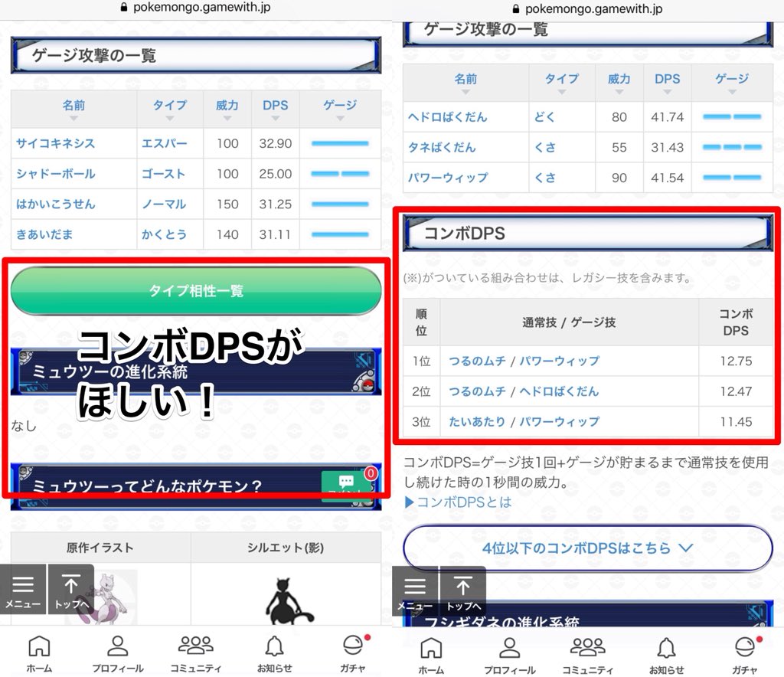784x677 pixels.
Task: Expand 4位以下のコンボDPSはこちら list
Action: click(x=587, y=548)
